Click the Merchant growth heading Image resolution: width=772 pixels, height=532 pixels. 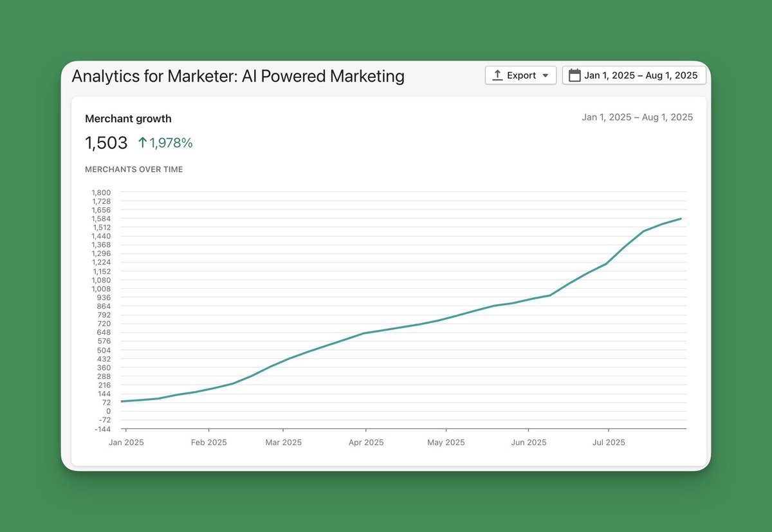point(129,118)
